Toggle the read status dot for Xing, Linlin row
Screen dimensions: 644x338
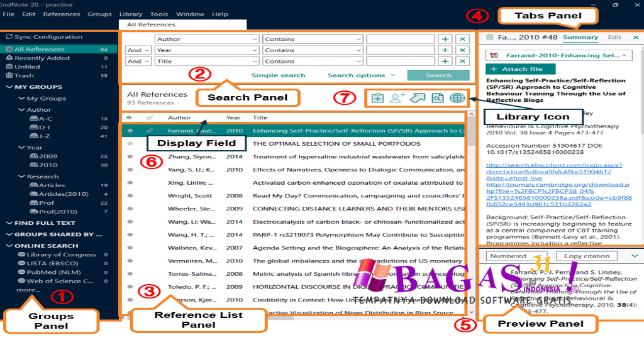click(x=130, y=183)
